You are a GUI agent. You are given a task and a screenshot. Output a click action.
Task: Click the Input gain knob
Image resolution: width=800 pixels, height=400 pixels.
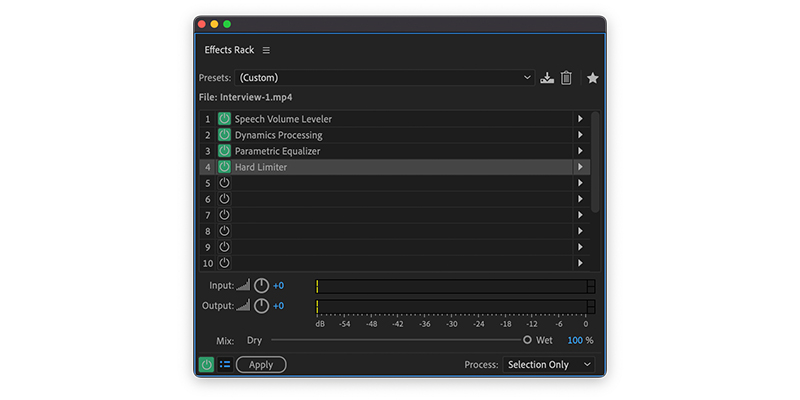click(x=261, y=286)
